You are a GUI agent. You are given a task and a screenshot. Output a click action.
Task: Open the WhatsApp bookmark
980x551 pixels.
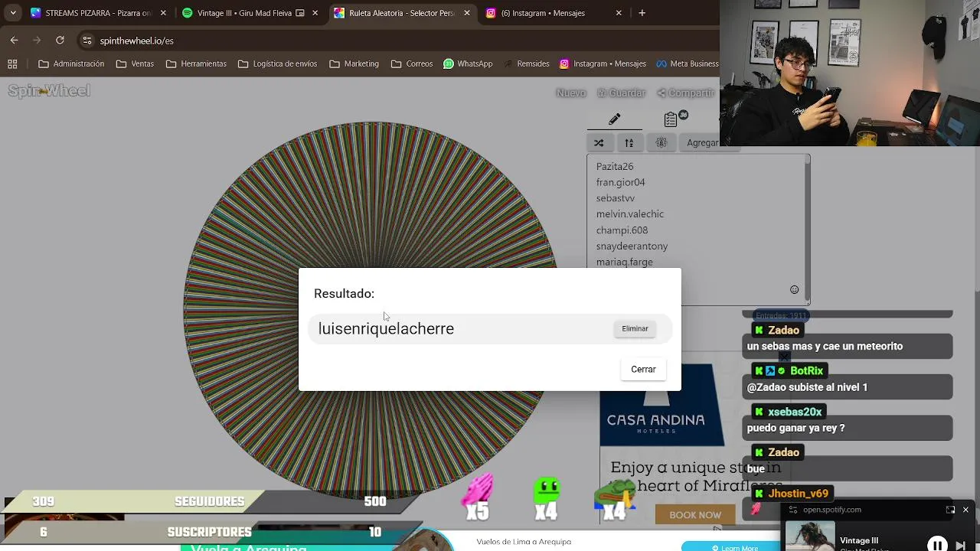468,64
